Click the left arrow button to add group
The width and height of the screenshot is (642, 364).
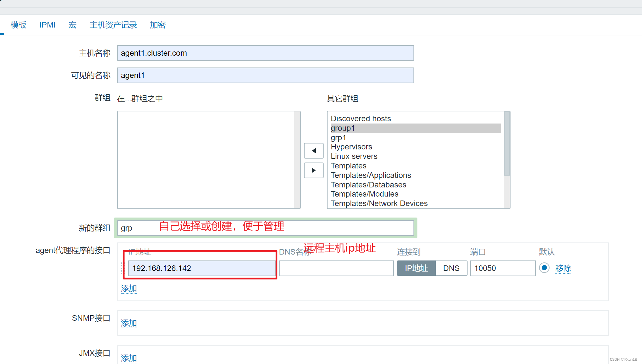(314, 151)
